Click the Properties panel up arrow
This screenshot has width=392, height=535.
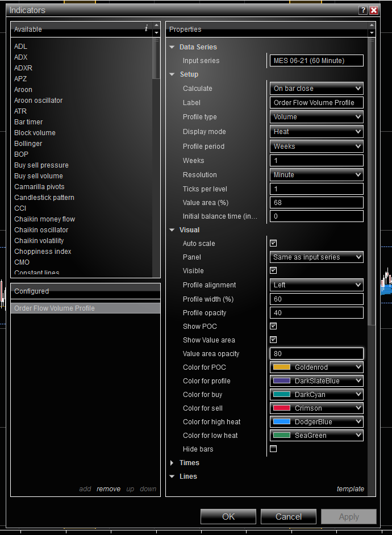pyautogui.click(x=372, y=25)
